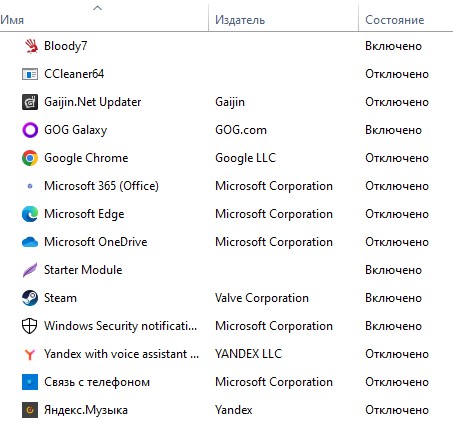Click the Яндекс.Музыка icon
This screenshot has height=438, width=453.
(x=30, y=410)
